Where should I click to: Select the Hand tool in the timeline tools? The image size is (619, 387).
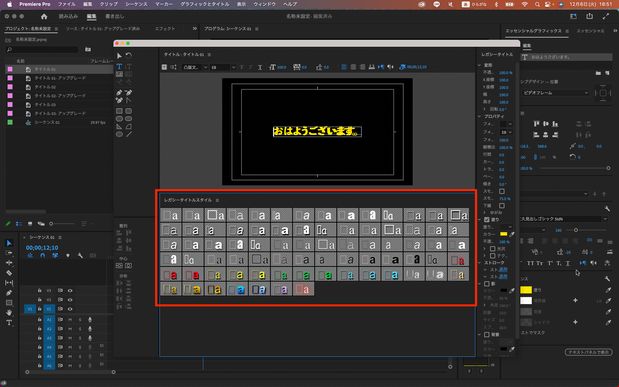[9, 313]
